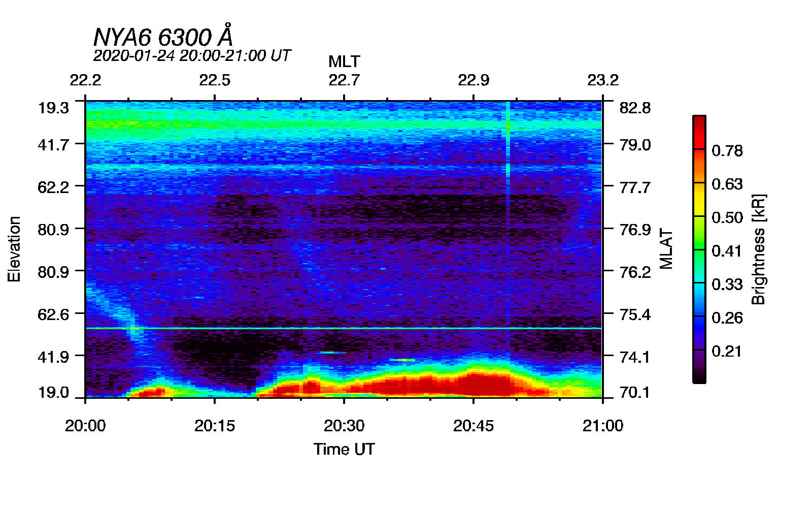
Task: Click the colorbar value 0.26
Action: click(x=727, y=318)
